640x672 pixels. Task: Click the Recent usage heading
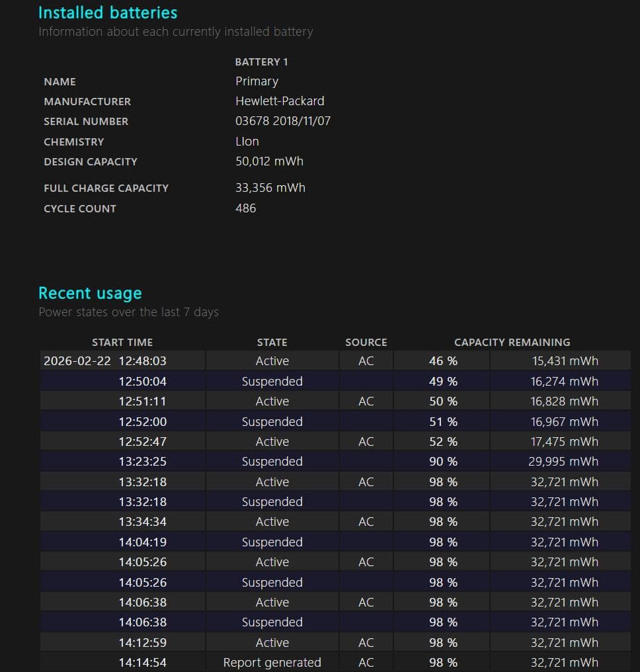pos(90,293)
